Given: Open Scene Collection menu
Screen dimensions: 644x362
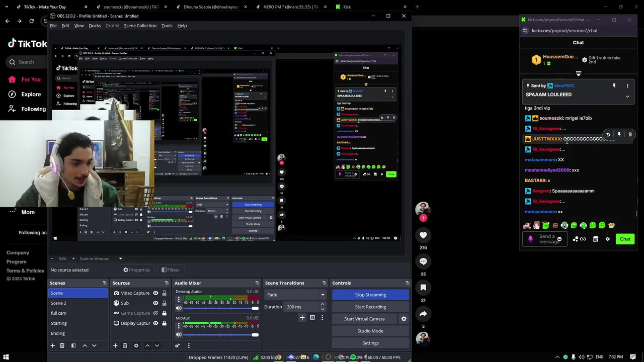Looking at the screenshot, I should pyautogui.click(x=140, y=26).
